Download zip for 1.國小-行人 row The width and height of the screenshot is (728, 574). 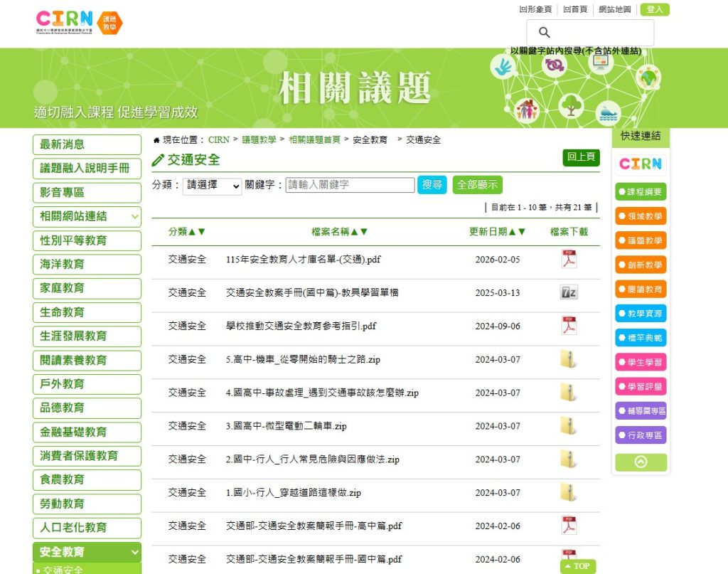click(x=568, y=492)
